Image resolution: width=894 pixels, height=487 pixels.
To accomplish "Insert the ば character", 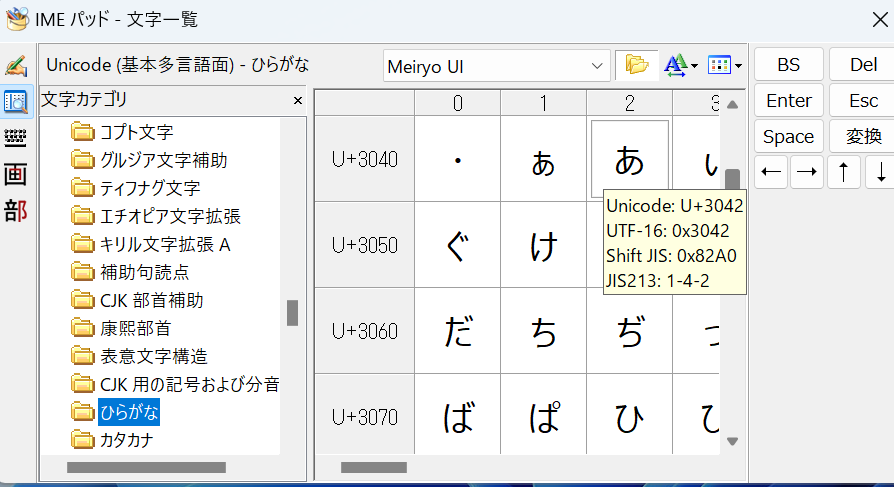I will 458,415.
